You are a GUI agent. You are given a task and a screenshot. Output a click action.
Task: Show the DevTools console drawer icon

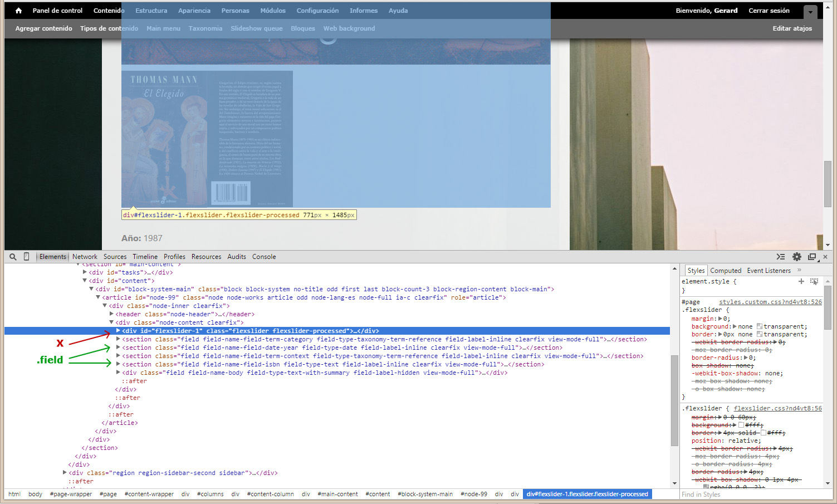click(x=781, y=257)
